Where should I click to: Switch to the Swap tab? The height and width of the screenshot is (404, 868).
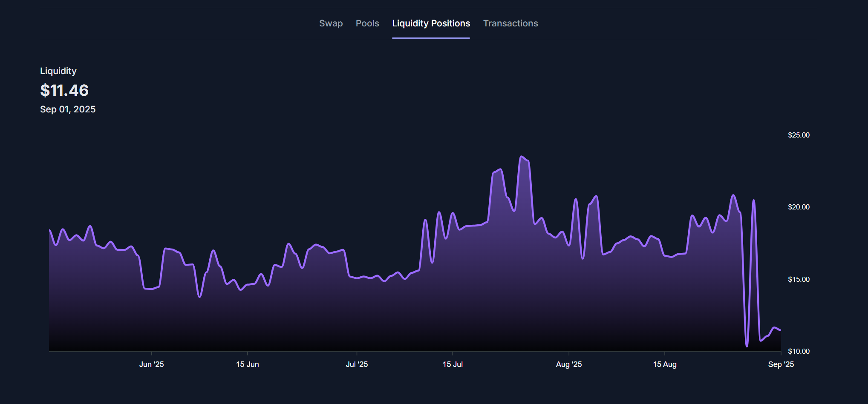click(x=331, y=23)
